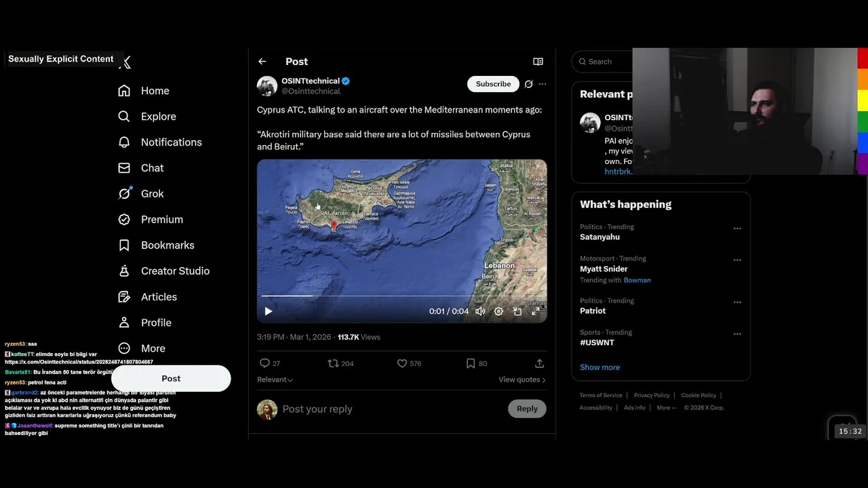The width and height of the screenshot is (868, 488).
Task: Open the Relevant sort dropdown
Action: tap(275, 380)
